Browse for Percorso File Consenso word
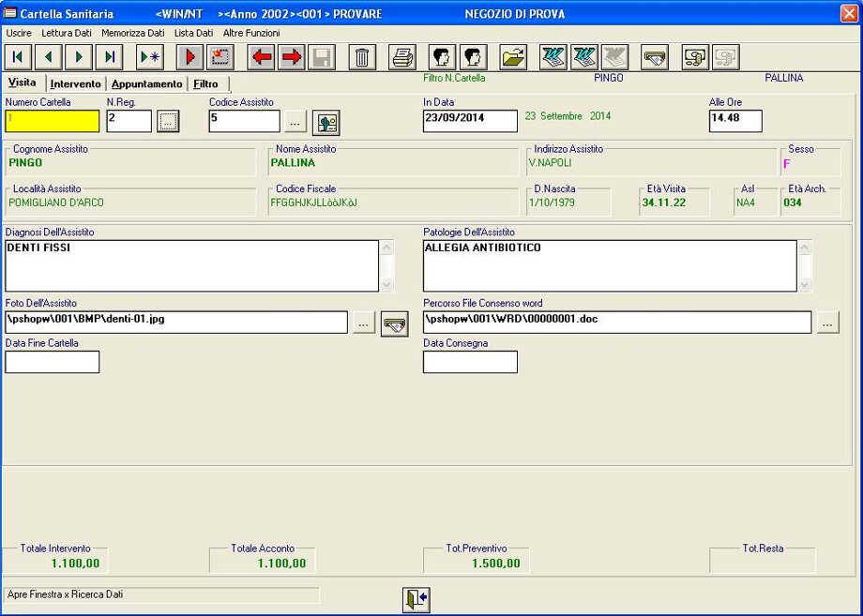863x616 pixels. [x=827, y=323]
